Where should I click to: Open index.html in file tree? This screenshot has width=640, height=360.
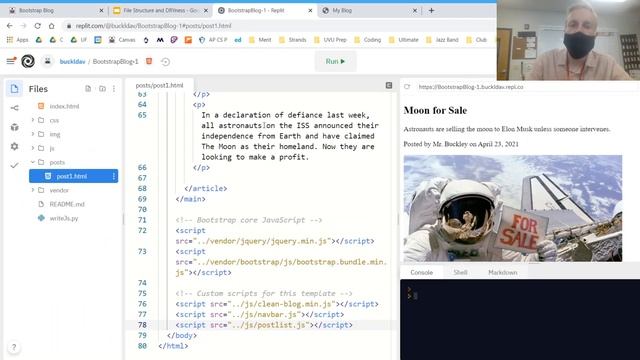coord(64,106)
